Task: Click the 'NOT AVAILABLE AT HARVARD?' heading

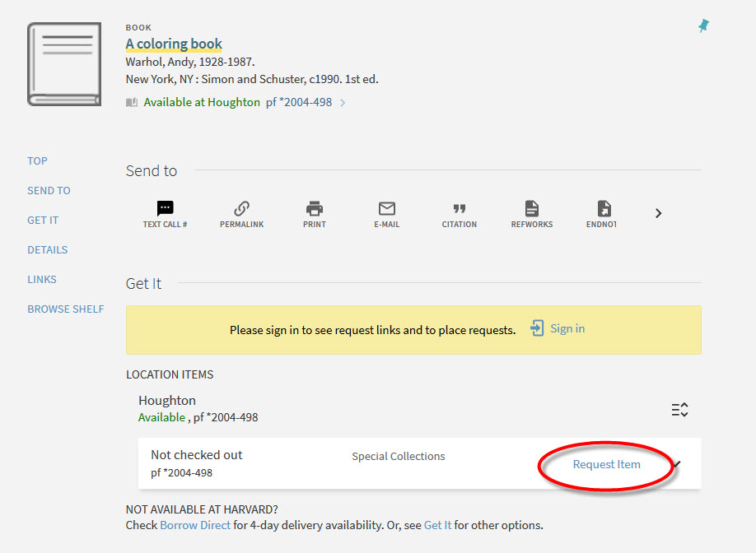Action: [x=202, y=509]
